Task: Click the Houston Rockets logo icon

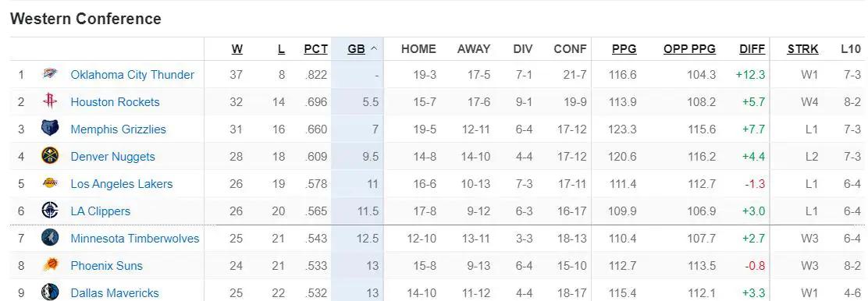Action: (x=50, y=101)
